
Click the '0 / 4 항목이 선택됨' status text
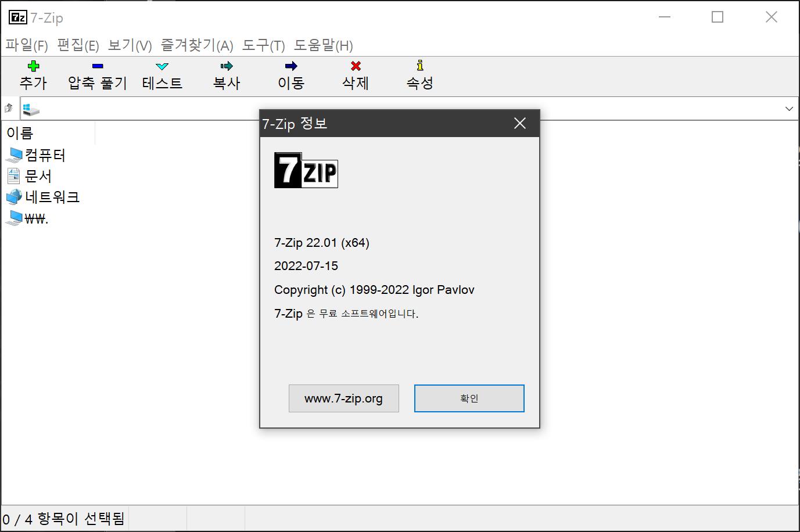click(x=63, y=518)
